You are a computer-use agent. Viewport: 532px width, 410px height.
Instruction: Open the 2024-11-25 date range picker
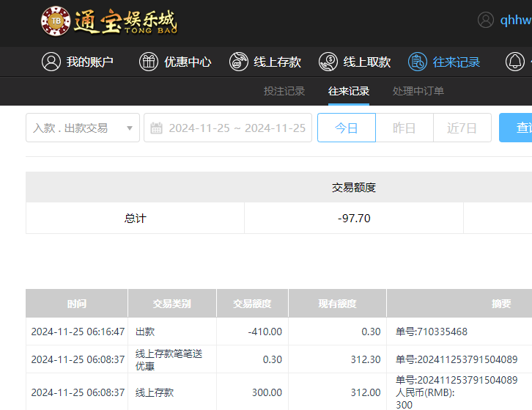(236, 128)
